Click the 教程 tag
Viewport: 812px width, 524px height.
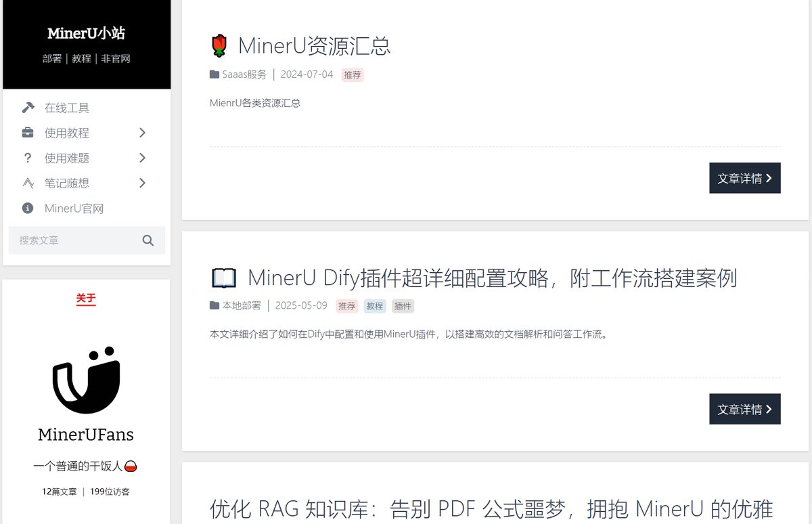coord(375,306)
